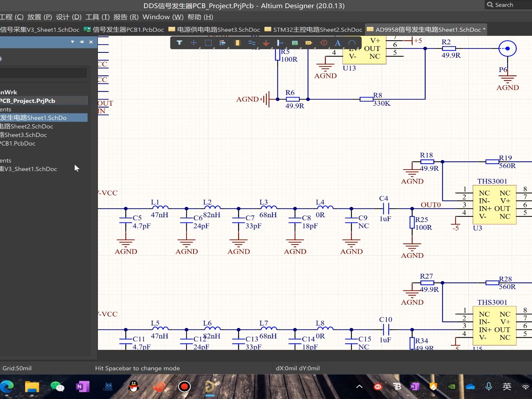Viewport: 532px width, 399px height.
Task: Select 发生电路Sheet1.SchDo in project tree
Action: click(x=44, y=118)
